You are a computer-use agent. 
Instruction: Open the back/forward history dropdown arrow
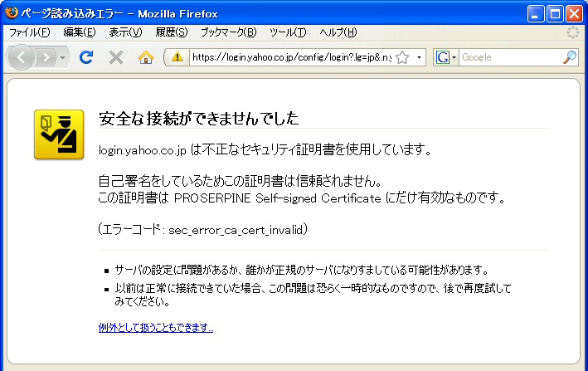coord(63,57)
